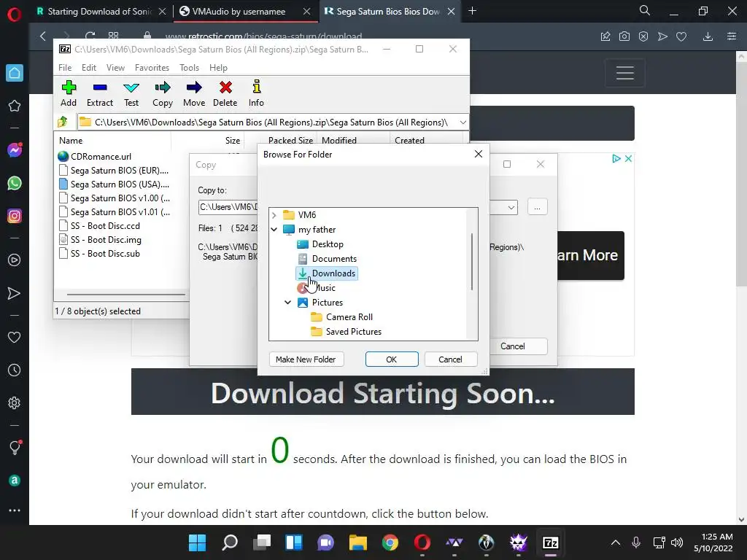The image size is (747, 560).
Task: Open the Tools menu in 7-Zip
Action: click(189, 68)
